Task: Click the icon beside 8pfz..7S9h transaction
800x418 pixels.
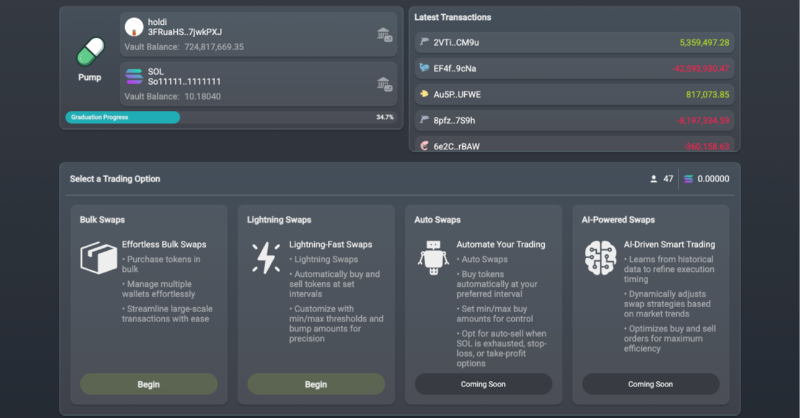Action: coord(424,120)
